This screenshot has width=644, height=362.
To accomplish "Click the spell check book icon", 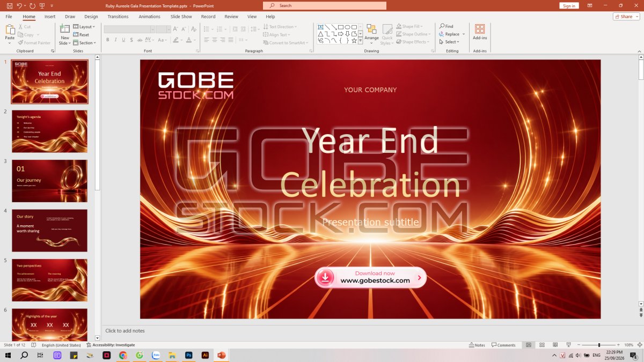I will [x=34, y=345].
